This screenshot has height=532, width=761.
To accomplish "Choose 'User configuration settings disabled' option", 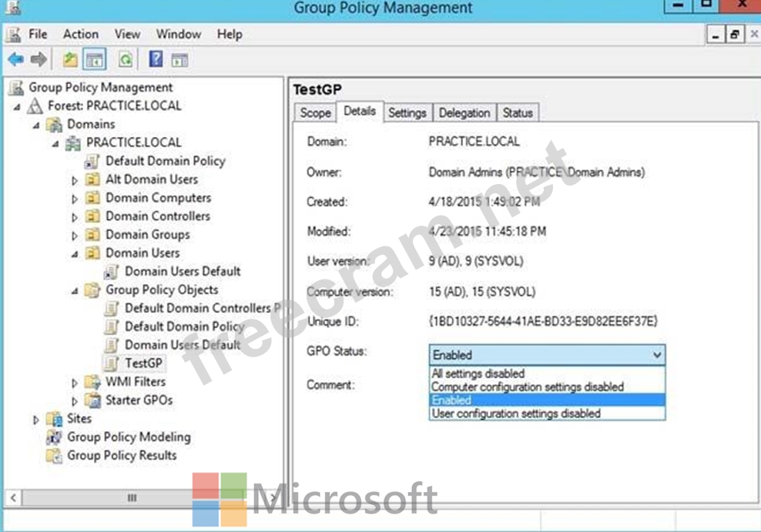I will tap(547, 413).
